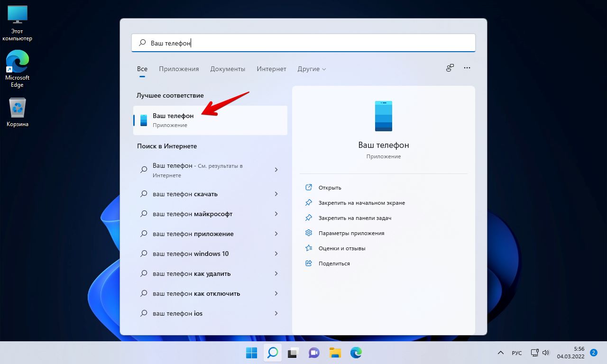Image resolution: width=607 pixels, height=364 pixels.
Task: Click 'Поделиться' action
Action: [334, 264]
